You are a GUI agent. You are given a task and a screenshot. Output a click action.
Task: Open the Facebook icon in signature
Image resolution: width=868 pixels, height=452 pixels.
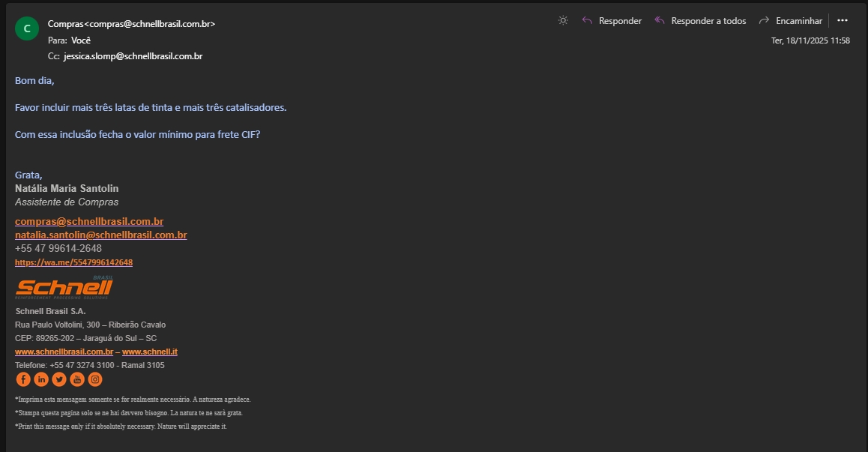[22, 379]
